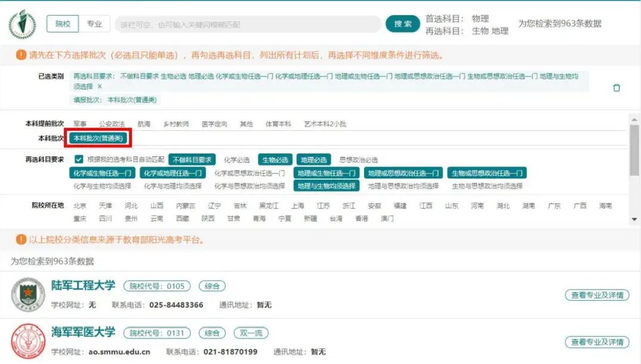Toggle the 不做科目要求 filter tag
Viewport: 641px width, 364px height.
pyautogui.click(x=192, y=160)
